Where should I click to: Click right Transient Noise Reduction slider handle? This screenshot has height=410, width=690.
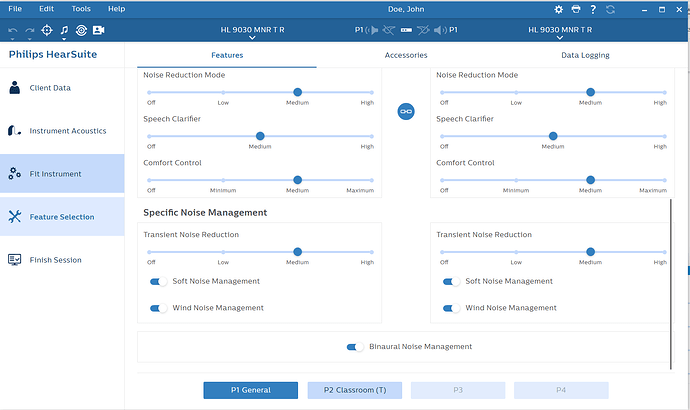[x=591, y=252]
